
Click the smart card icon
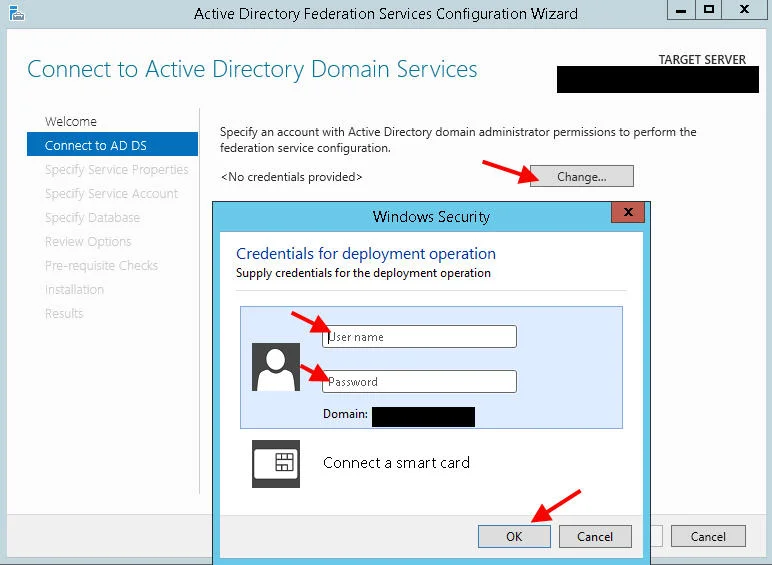coord(276,464)
